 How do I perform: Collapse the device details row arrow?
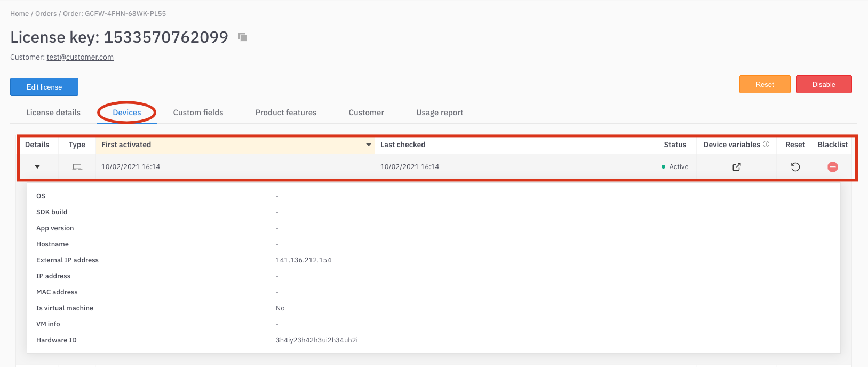point(37,167)
